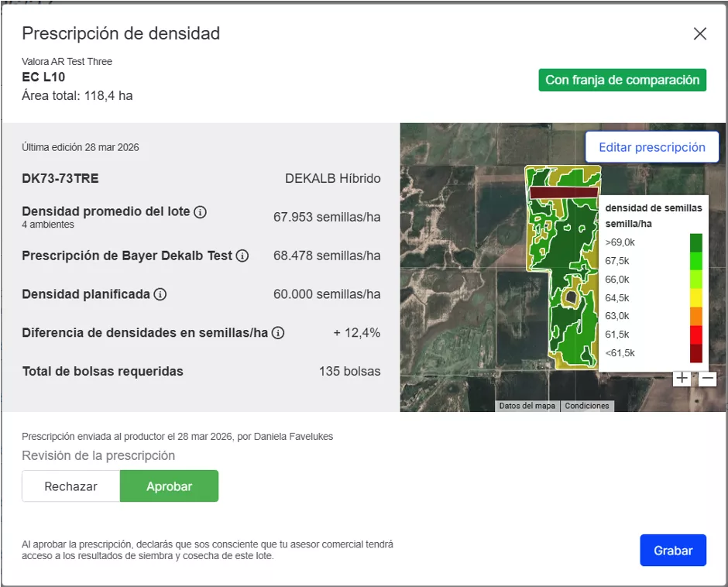The width and height of the screenshot is (728, 587).
Task: Zoom in on the field map
Action: 682,377
